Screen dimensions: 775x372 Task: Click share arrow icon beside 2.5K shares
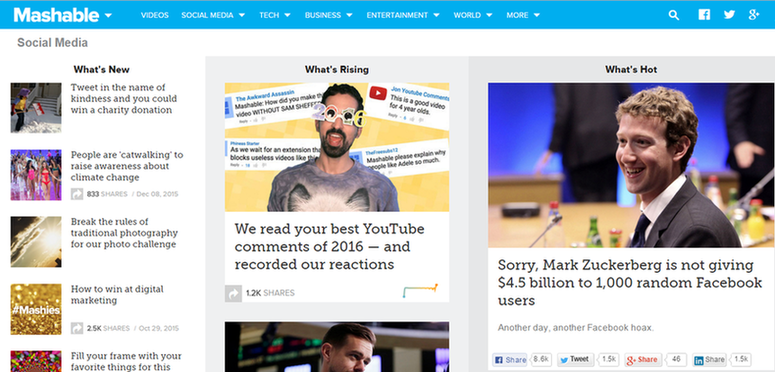(x=77, y=328)
